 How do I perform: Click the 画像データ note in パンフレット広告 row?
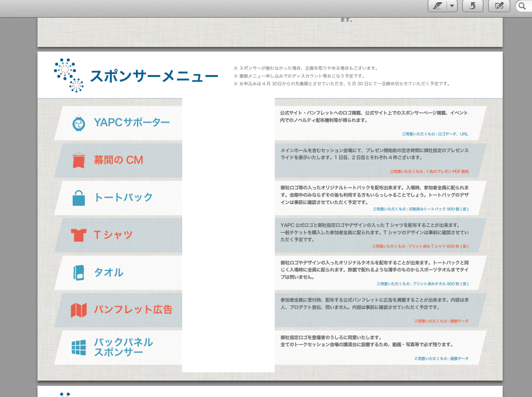[441, 321]
